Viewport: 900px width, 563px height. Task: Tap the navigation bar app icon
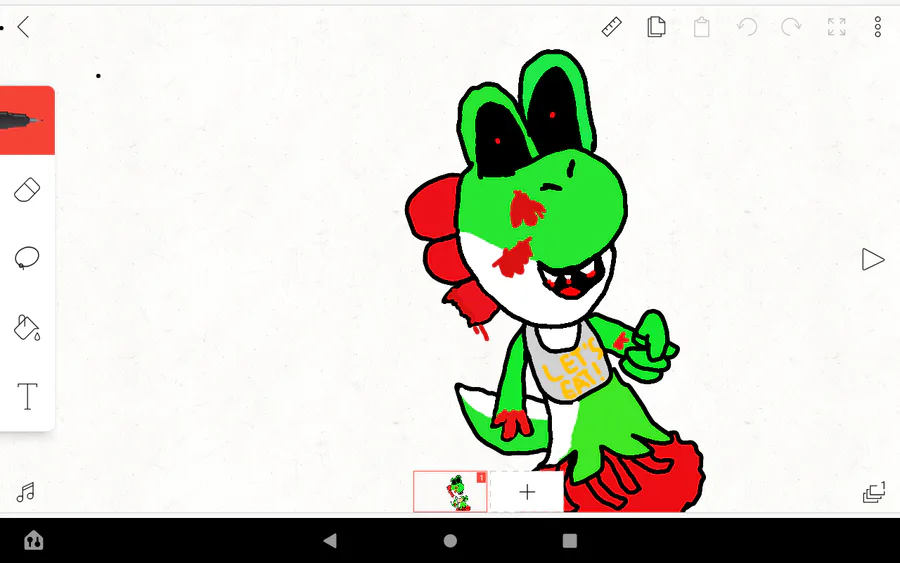coord(33,540)
